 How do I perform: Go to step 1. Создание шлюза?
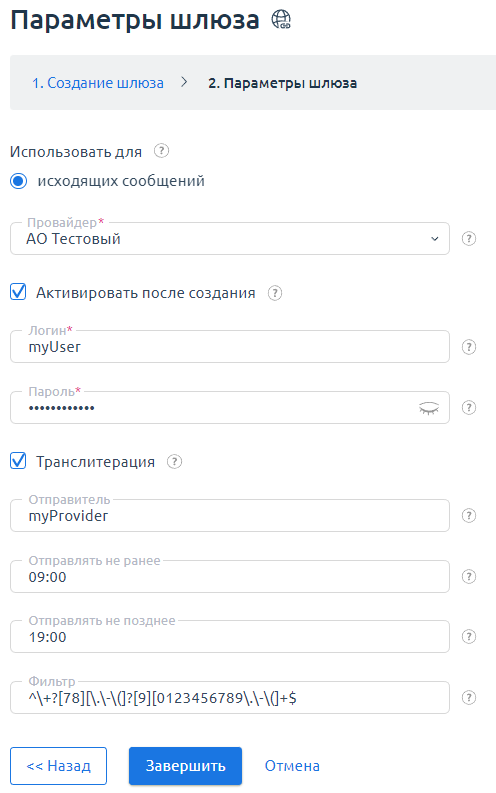pos(98,83)
